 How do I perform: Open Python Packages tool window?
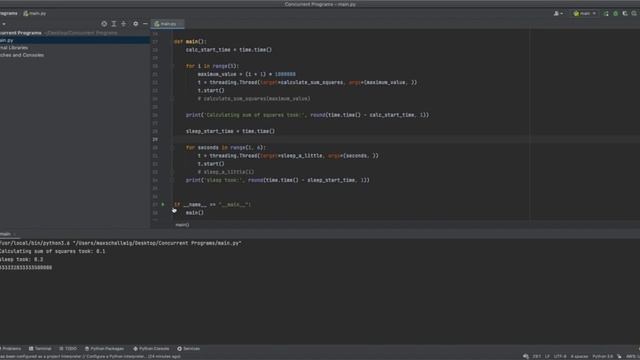click(x=104, y=349)
